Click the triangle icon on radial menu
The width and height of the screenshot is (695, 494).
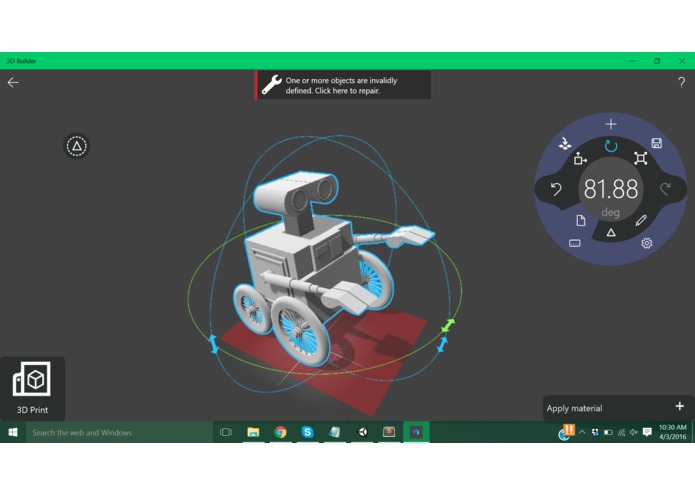point(611,233)
